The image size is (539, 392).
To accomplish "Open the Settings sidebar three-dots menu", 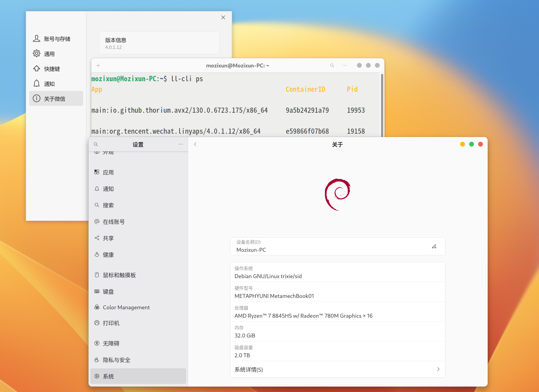I will 181,144.
